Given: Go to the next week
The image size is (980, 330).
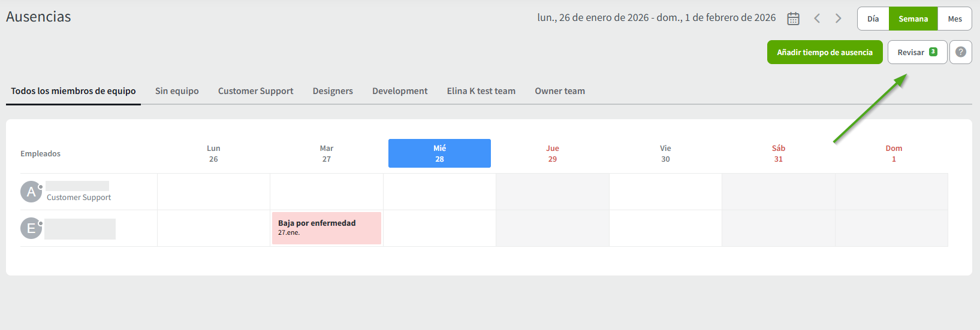Looking at the screenshot, I should click(839, 19).
